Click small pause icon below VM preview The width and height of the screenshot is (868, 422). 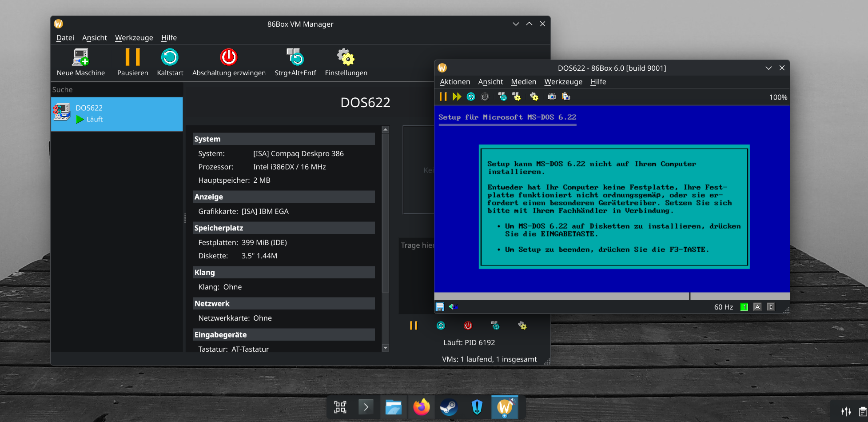pos(414,326)
